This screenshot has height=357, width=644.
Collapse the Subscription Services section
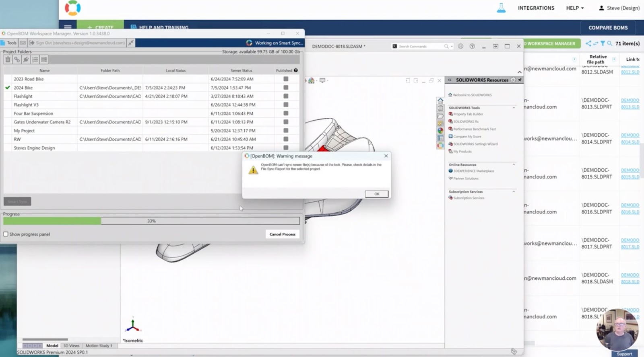pos(514,191)
